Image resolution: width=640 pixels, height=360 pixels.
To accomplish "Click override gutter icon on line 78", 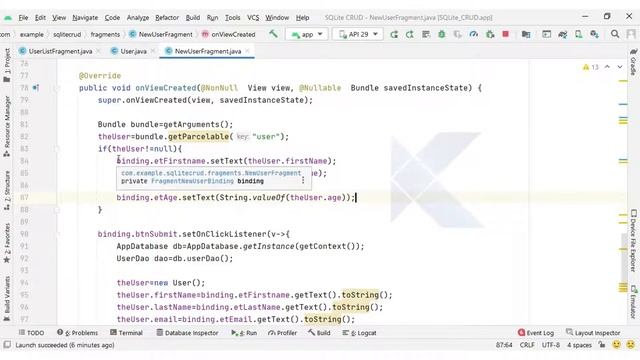I will (x=36, y=87).
